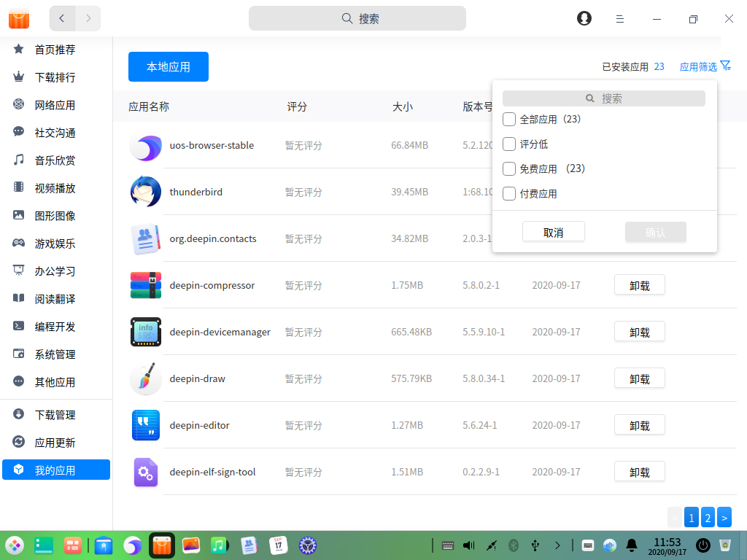Screen dimensions: 747x560
Task: Open the hamburger menu near the title bar
Action: (x=619, y=18)
